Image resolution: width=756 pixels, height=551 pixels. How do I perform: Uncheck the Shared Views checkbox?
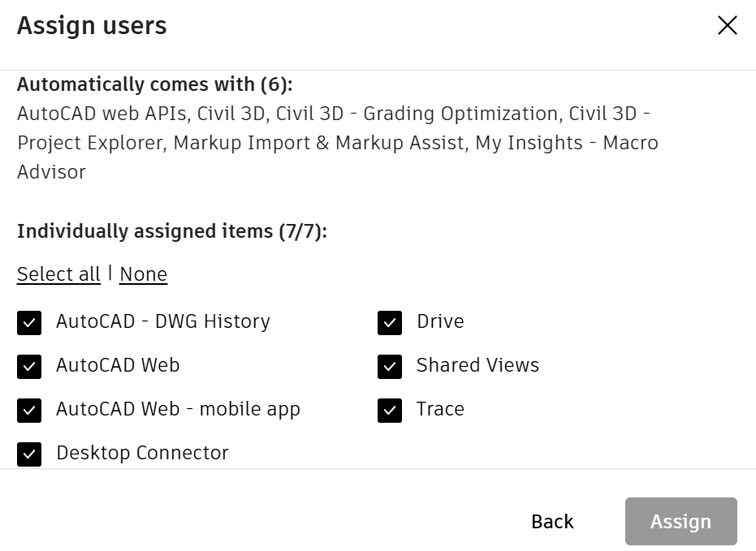(x=390, y=366)
